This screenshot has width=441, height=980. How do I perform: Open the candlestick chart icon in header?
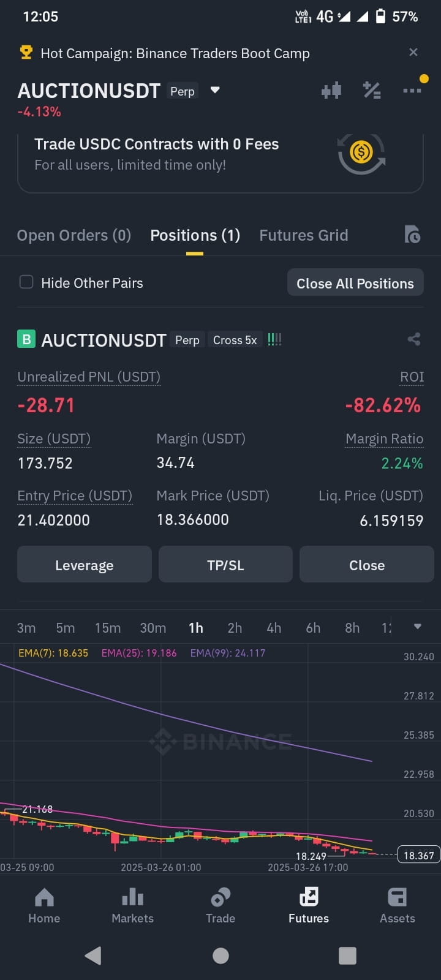tap(331, 91)
